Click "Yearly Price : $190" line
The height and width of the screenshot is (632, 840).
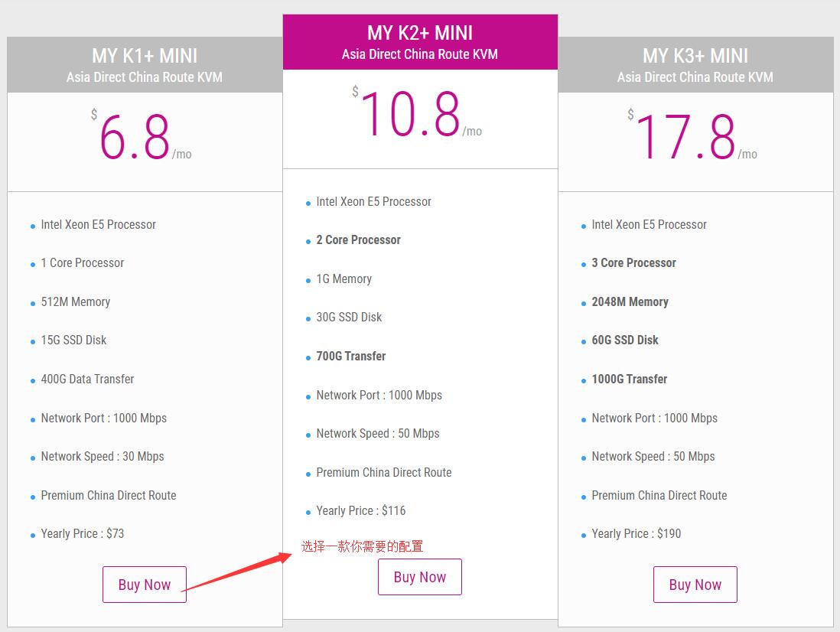point(637,533)
